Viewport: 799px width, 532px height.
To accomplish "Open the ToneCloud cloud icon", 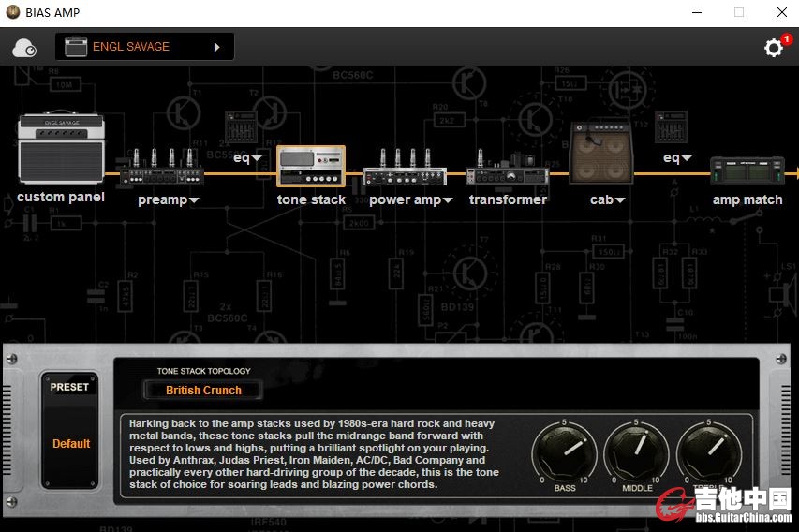I will pyautogui.click(x=24, y=48).
